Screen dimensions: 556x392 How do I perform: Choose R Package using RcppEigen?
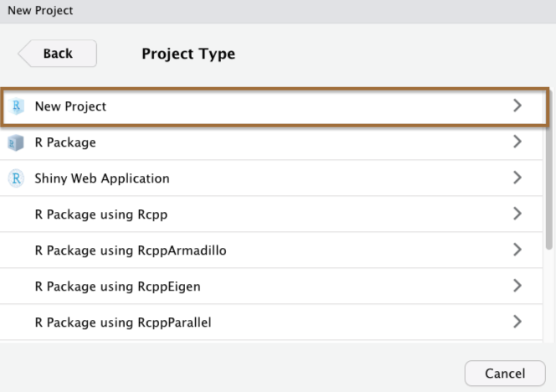[271, 286]
